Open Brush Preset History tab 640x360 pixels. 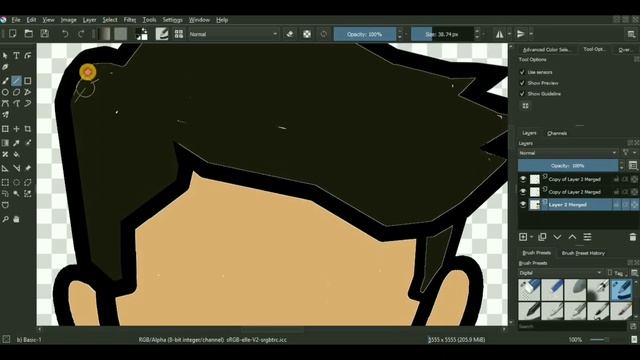click(583, 253)
